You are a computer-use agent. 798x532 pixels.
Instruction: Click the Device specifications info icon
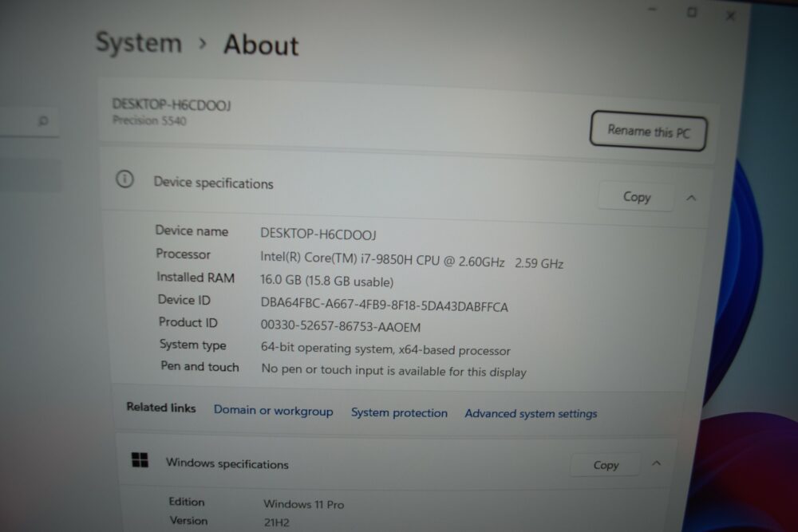pos(124,179)
